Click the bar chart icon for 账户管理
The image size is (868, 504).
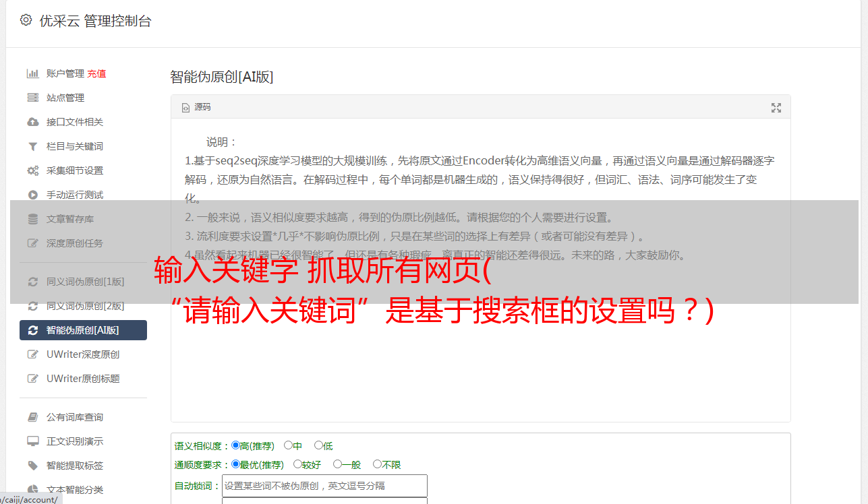32,73
